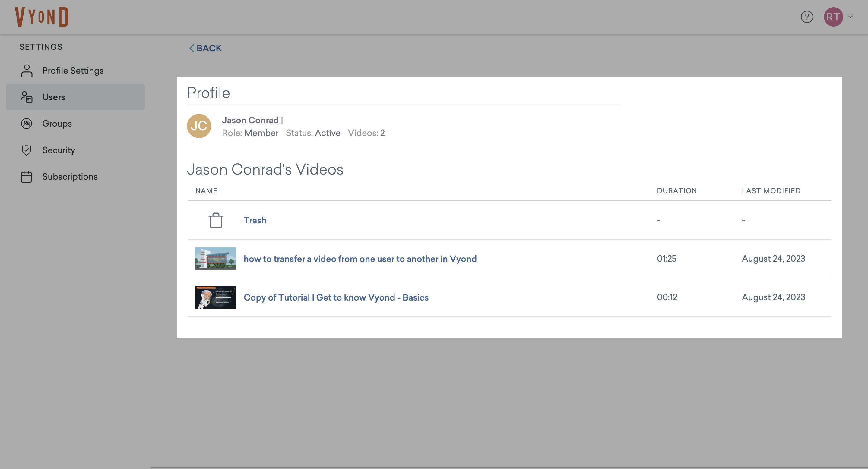
Task: Open the Trash link
Action: coord(255,220)
